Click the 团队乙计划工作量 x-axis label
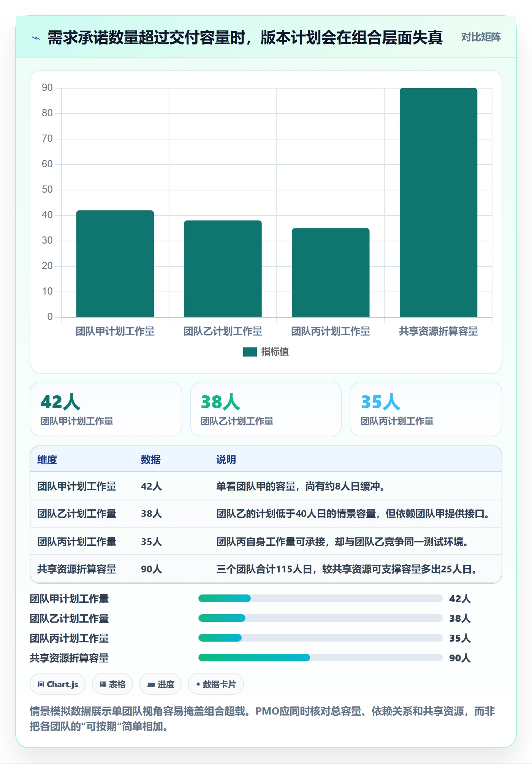 tap(223, 331)
